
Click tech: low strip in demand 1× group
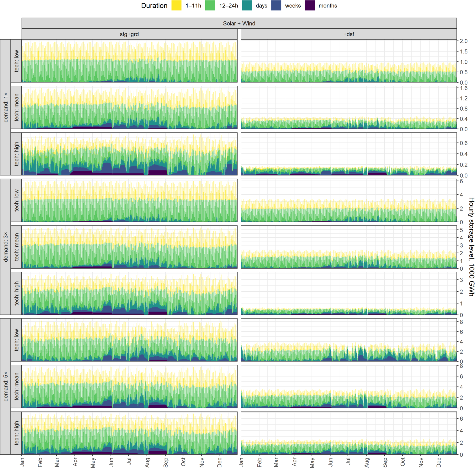16,61
